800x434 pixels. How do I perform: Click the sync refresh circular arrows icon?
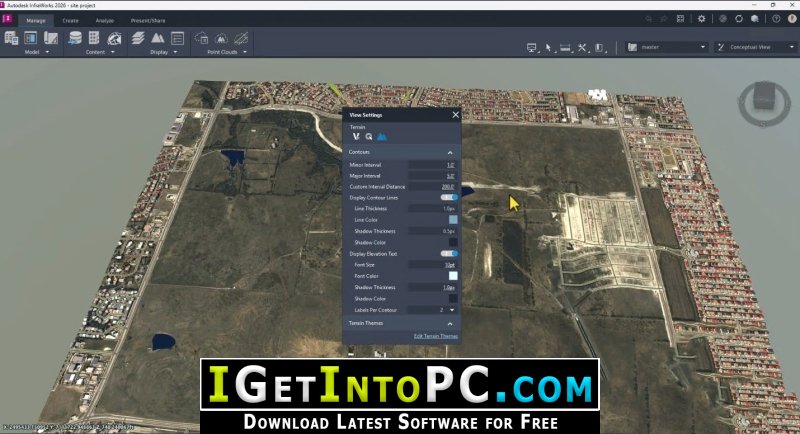739,19
